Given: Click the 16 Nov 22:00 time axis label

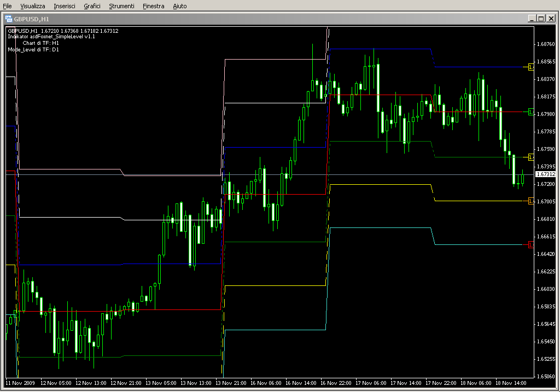Looking at the screenshot, I should [336, 383].
